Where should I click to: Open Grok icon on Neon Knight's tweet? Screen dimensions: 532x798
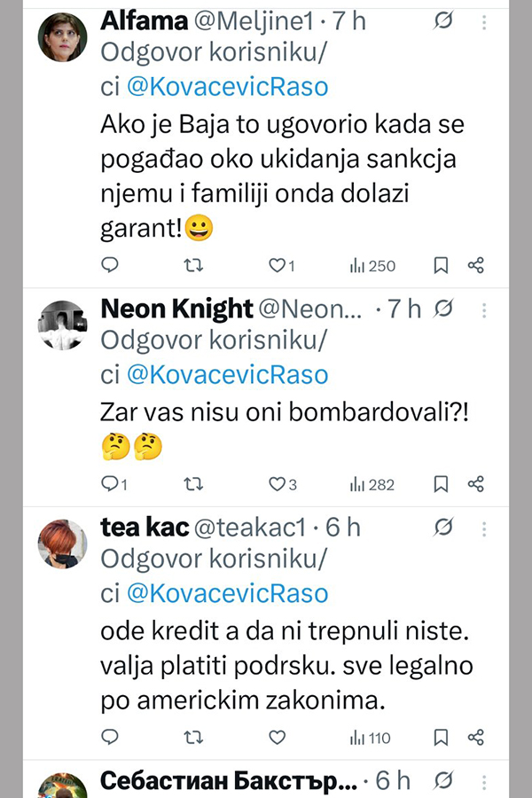coord(445,309)
